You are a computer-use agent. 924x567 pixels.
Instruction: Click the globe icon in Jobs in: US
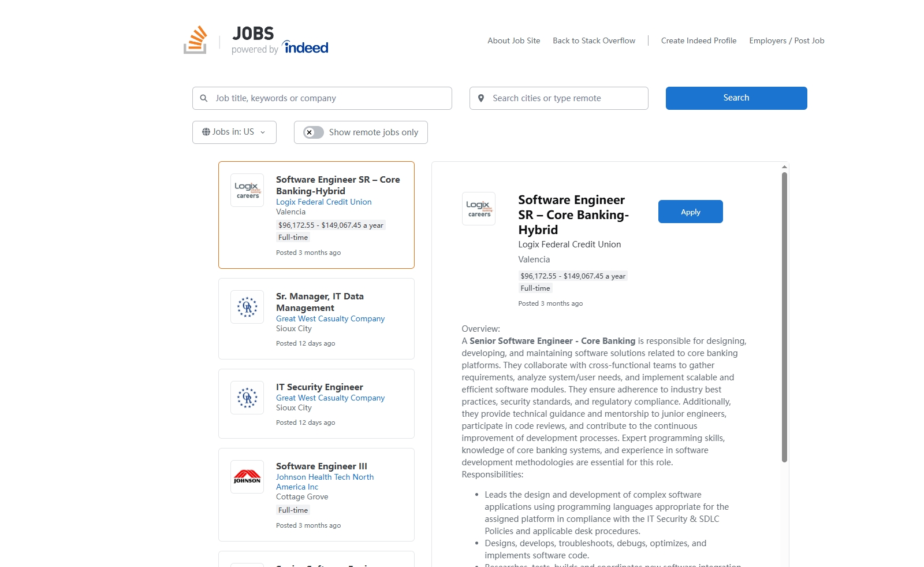pos(206,132)
